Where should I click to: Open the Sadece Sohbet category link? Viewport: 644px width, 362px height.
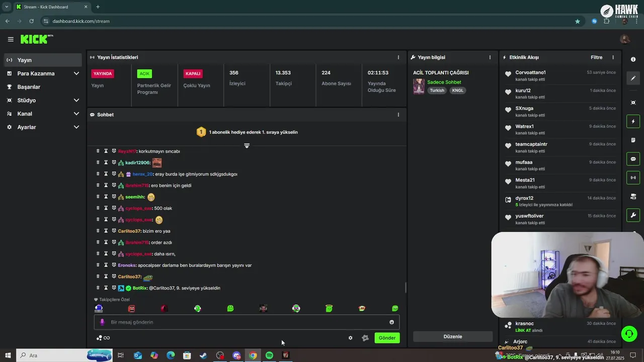click(x=444, y=82)
